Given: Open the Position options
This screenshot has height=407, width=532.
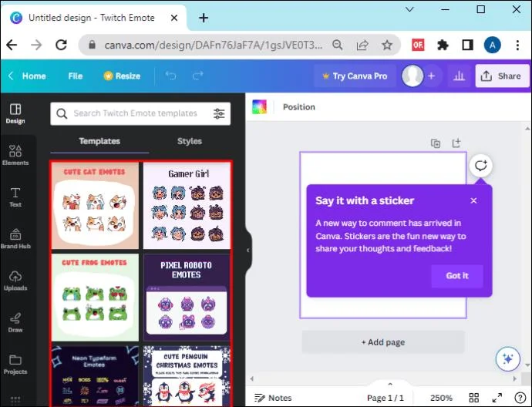Looking at the screenshot, I should pos(299,107).
